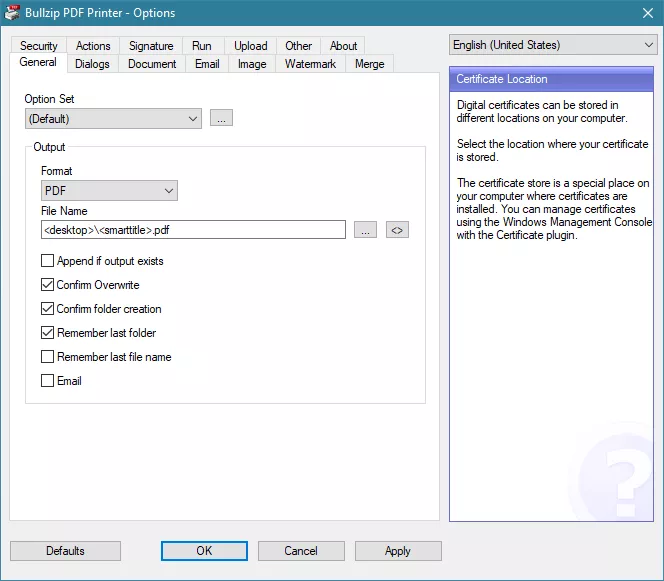Switch to the Merge tab
Screen dimensions: 664x581
[370, 64]
